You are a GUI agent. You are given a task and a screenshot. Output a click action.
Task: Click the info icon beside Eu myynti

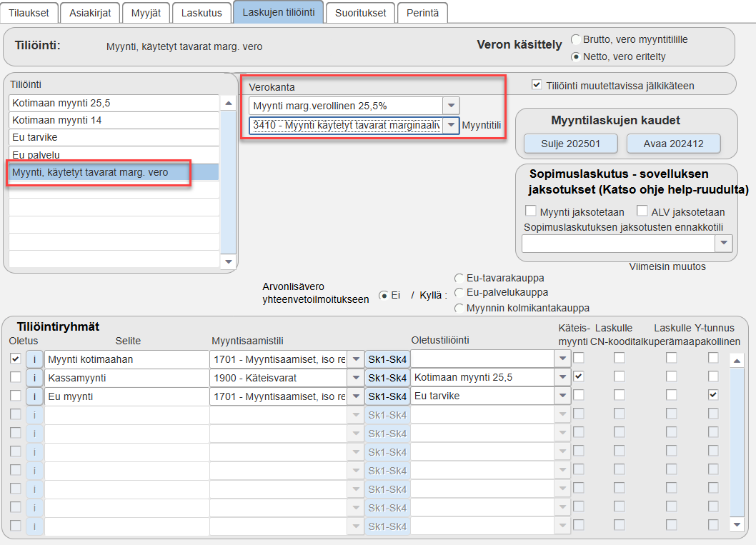pos(34,396)
